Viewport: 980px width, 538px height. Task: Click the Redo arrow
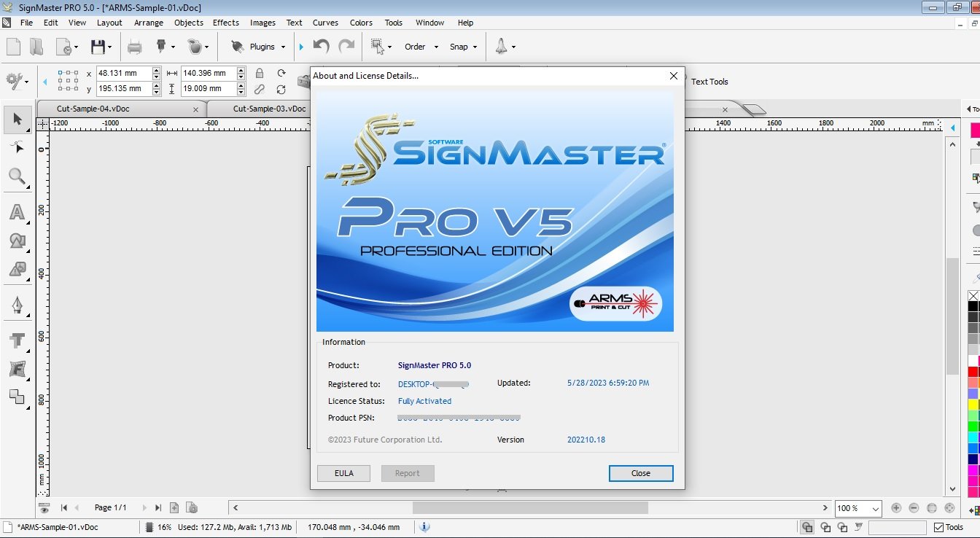(x=346, y=47)
